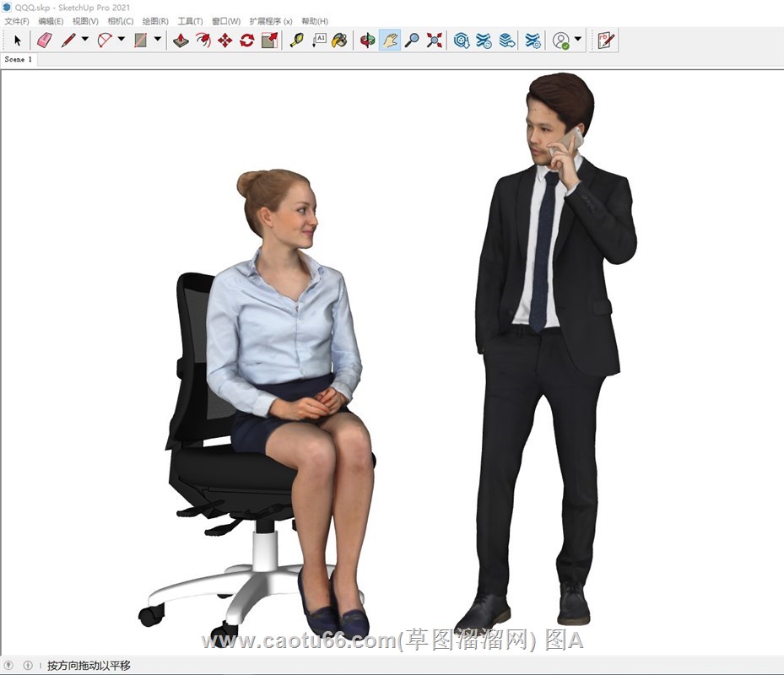
Task: Expand the pencil Line tool dropdown
Action: pos(84,40)
